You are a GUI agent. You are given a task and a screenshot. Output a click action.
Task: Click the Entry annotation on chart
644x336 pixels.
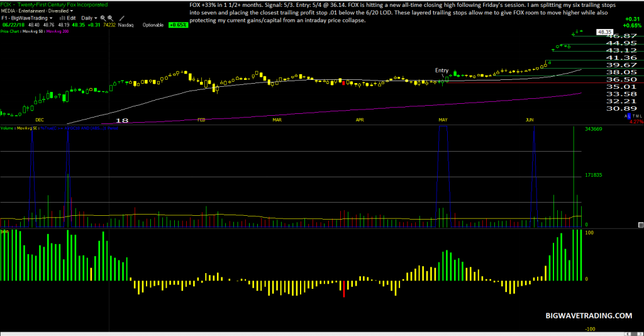(x=441, y=70)
